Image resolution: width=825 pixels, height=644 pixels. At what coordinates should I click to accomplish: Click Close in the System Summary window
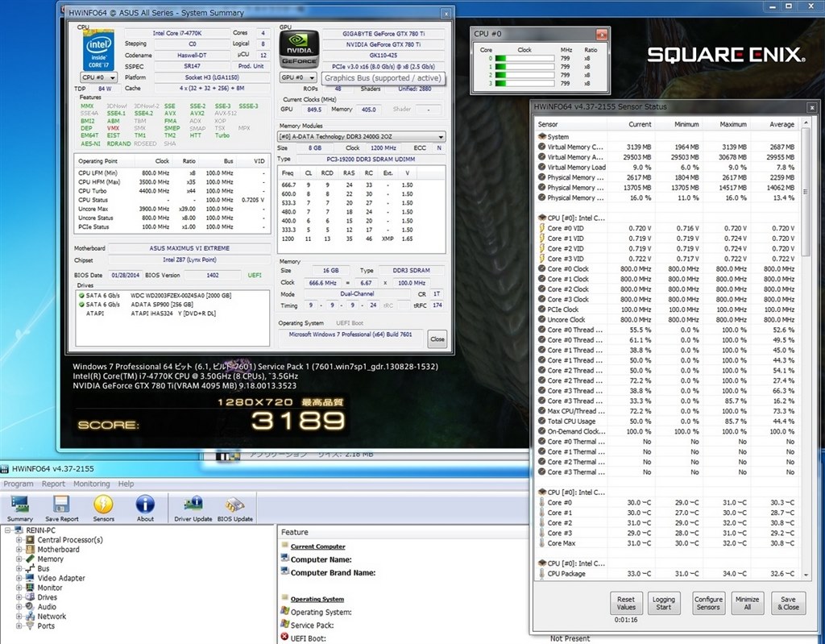437,339
